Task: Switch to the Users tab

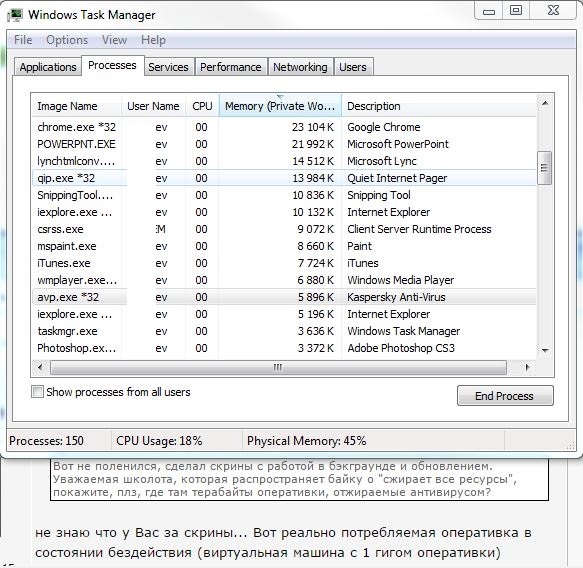Action: coord(353,67)
